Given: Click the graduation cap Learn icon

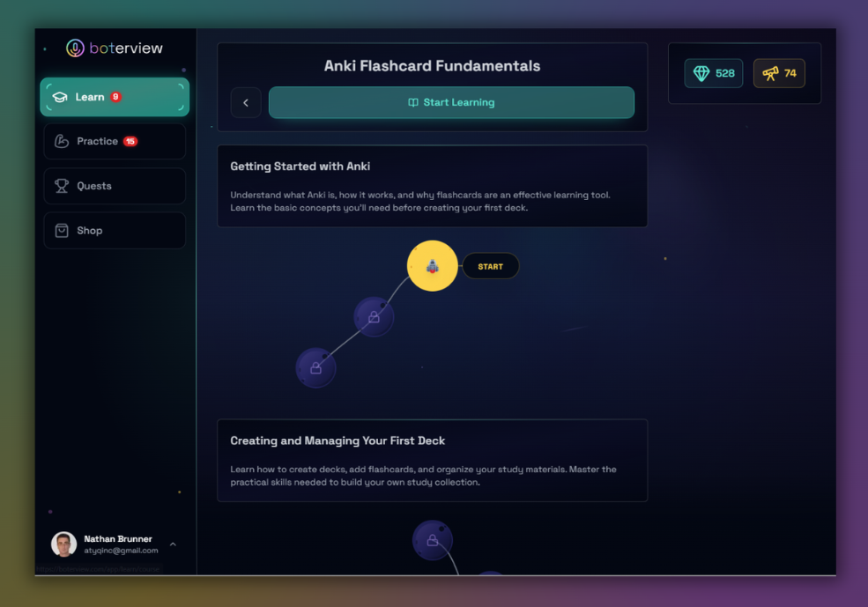Looking at the screenshot, I should (x=60, y=97).
